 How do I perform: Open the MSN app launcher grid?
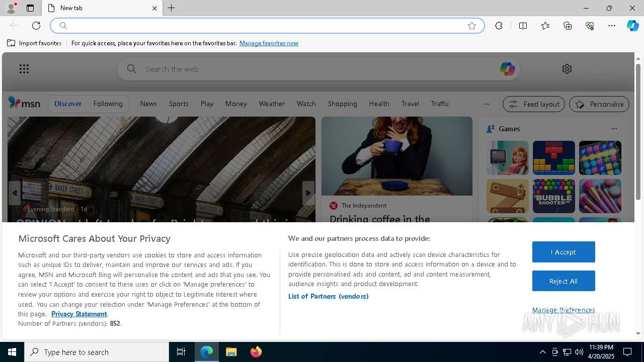click(24, 69)
